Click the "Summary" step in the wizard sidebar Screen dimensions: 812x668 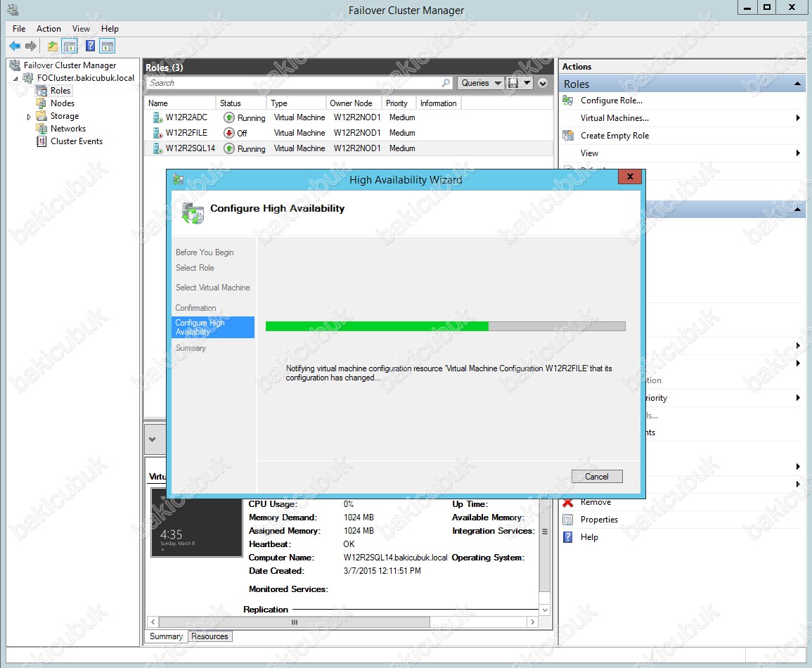[x=191, y=348]
